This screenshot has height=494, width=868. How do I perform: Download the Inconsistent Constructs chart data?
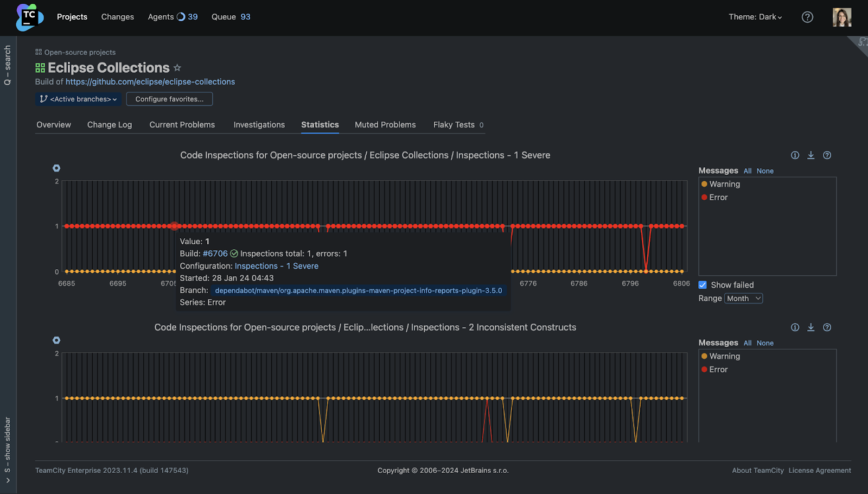pyautogui.click(x=811, y=327)
